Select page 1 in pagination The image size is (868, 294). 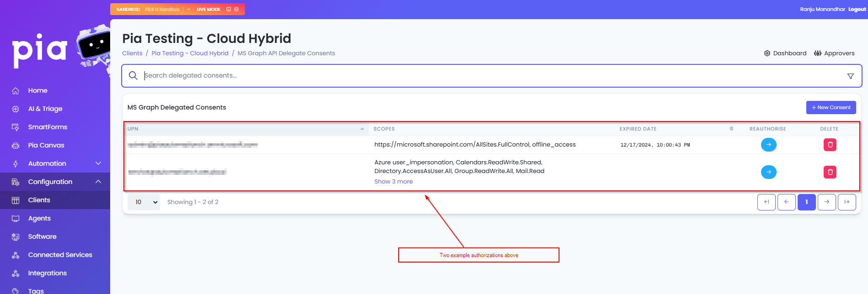[806, 202]
